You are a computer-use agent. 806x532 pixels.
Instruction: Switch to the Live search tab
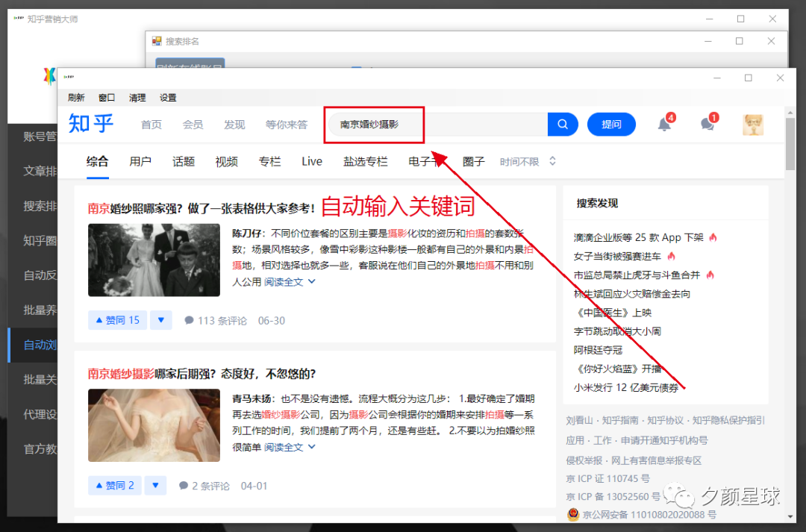[x=312, y=162]
